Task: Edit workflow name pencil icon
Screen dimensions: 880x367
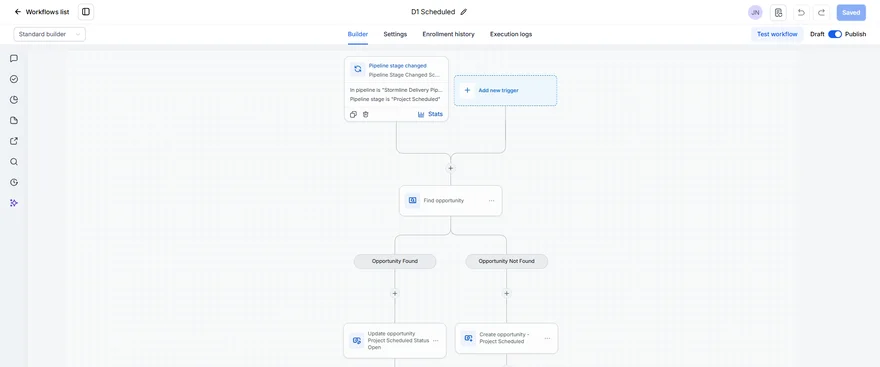Action: [464, 12]
